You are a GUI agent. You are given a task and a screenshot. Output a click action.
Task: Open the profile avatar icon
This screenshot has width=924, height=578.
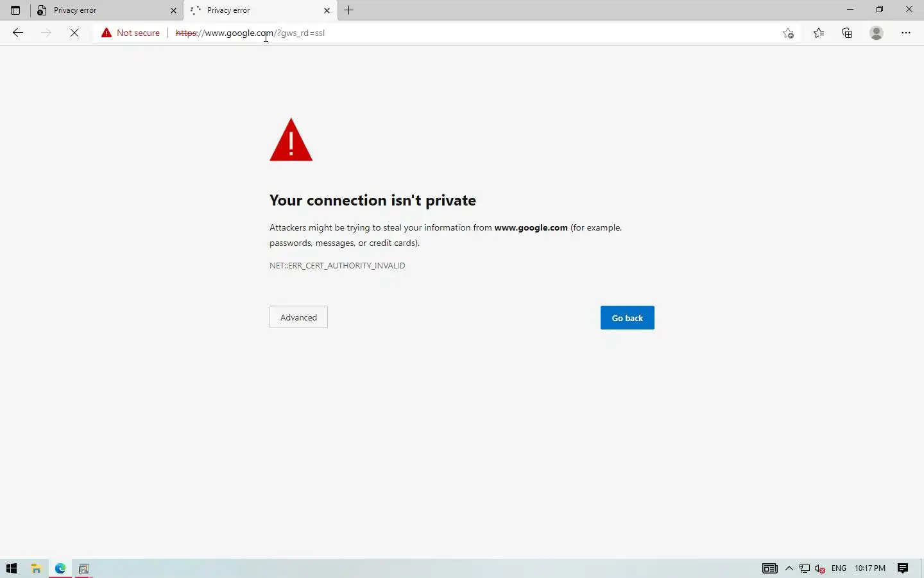[877, 33]
